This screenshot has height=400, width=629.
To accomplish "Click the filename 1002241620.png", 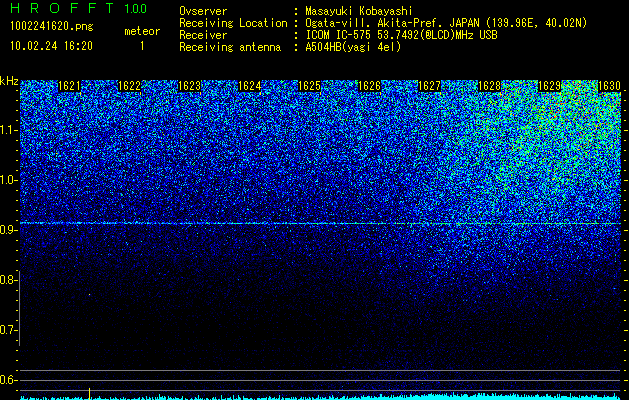I will 52,26.
